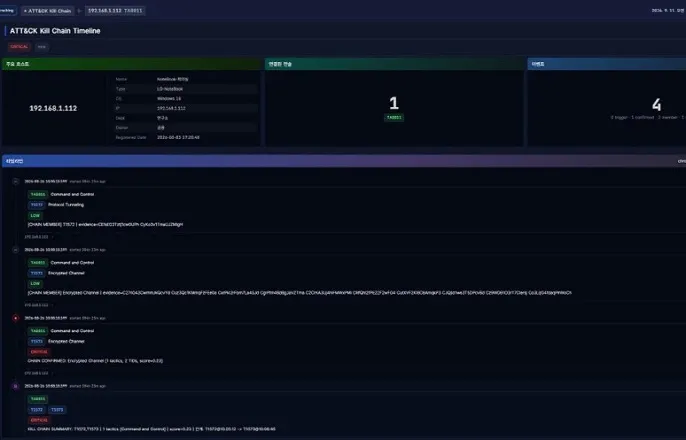Click the grey tag beside the CRITICAL badge
Viewport: 686px width, 440px height.
tap(42, 47)
